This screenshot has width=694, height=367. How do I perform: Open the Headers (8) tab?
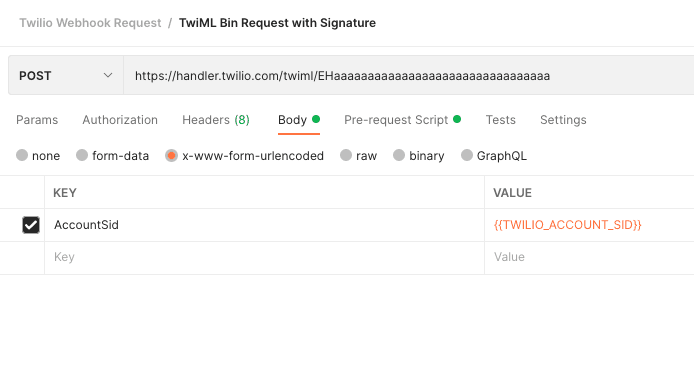(x=216, y=120)
